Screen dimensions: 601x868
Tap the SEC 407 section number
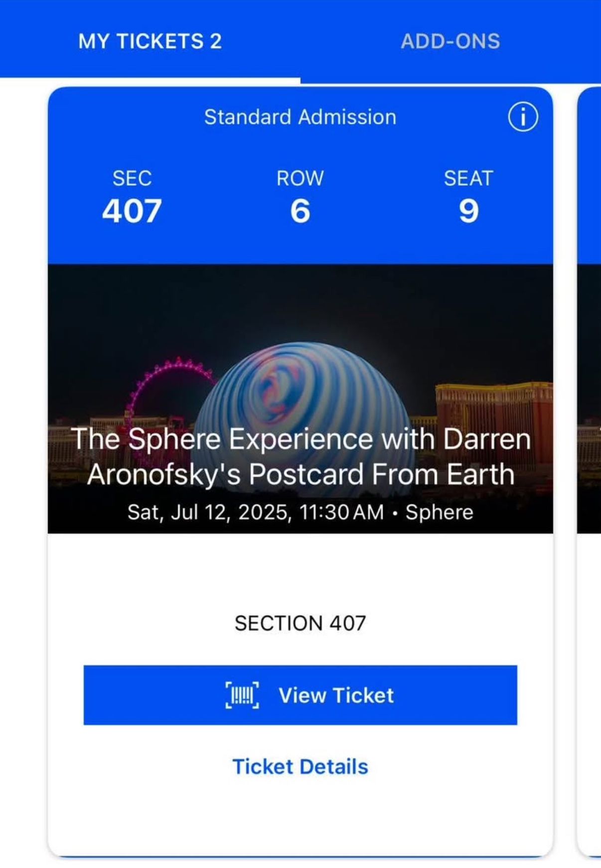click(132, 211)
